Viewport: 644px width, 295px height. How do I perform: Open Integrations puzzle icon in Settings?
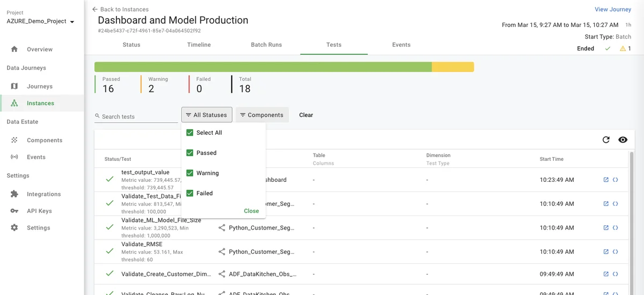14,194
